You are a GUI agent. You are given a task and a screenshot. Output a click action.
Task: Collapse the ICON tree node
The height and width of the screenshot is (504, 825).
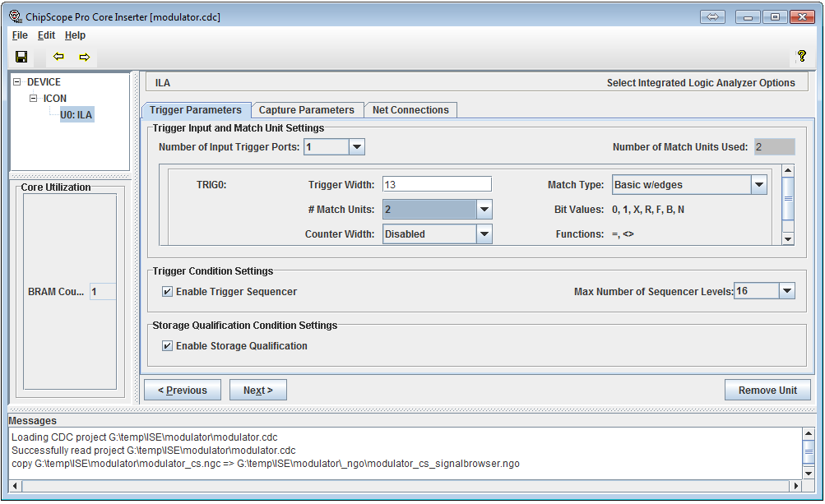pos(34,99)
